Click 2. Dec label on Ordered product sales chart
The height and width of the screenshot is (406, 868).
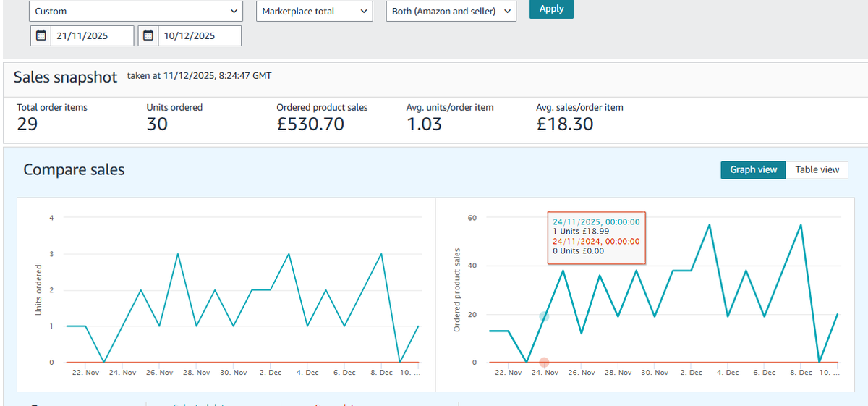[x=691, y=373]
